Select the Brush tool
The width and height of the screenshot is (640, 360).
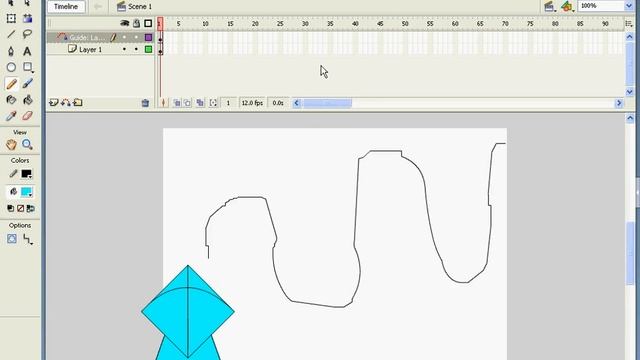[27, 84]
